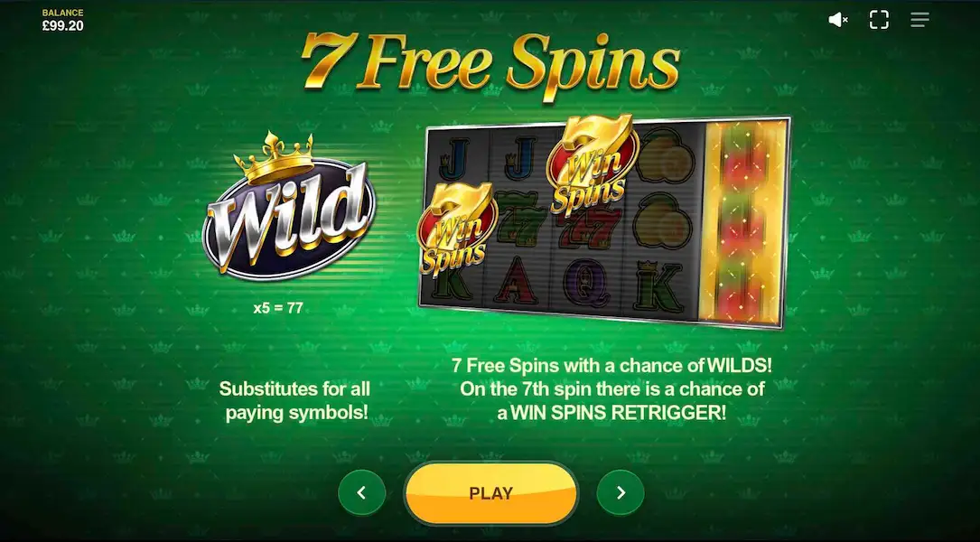Click the x5 = 77 payout text
The height and width of the screenshot is (542, 980).
[278, 307]
